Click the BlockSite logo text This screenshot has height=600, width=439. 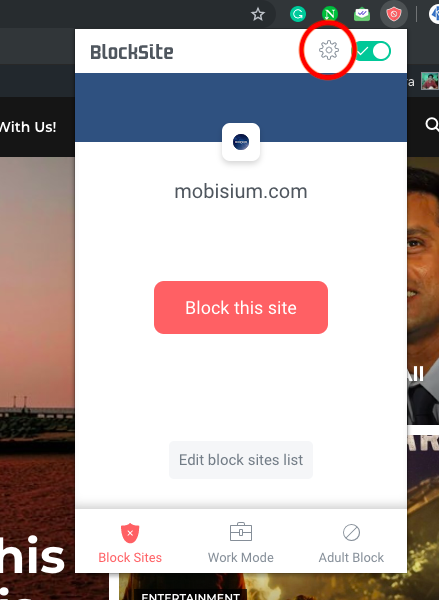(132, 52)
